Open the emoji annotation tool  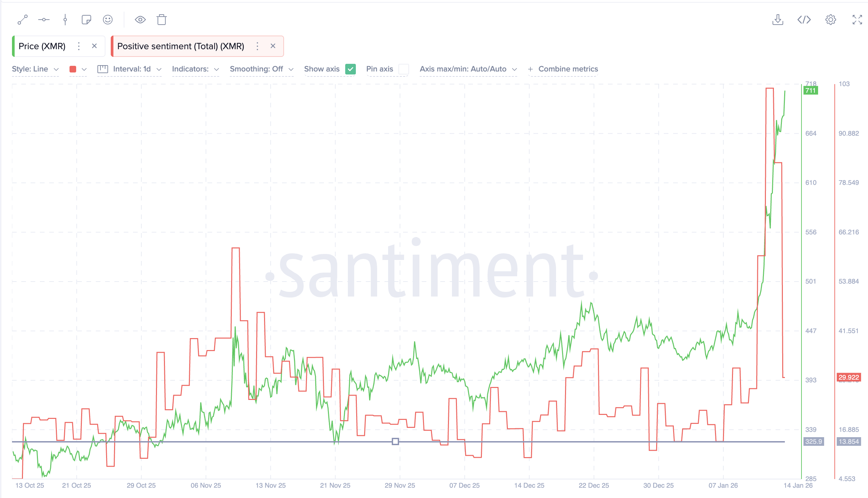107,20
